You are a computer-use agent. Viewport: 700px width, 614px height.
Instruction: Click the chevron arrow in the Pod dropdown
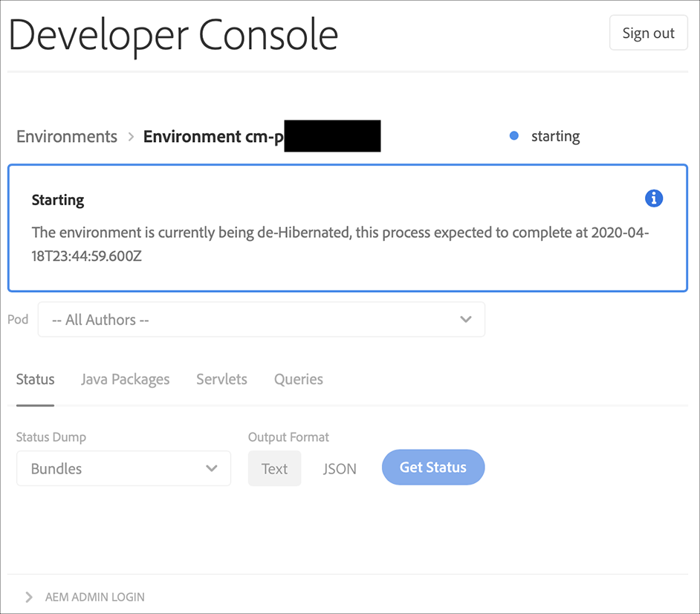(x=466, y=320)
